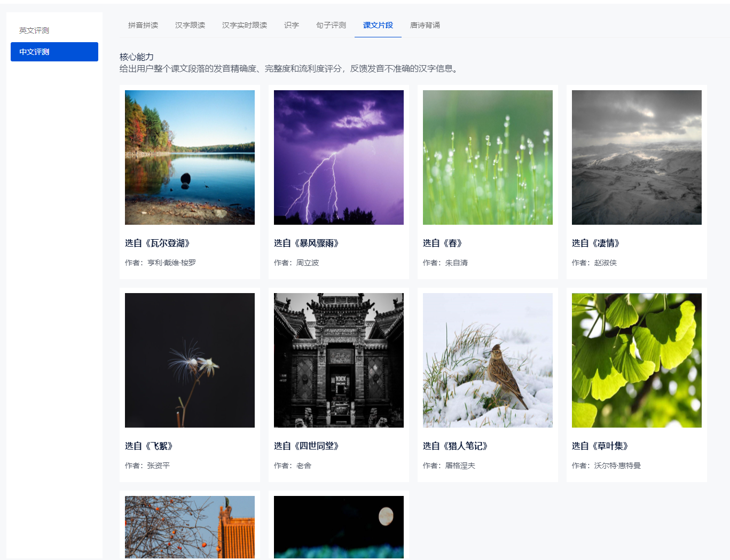The width and height of the screenshot is (730, 560).
Task: Click author text 屠格涅夫
Action: pos(460,466)
